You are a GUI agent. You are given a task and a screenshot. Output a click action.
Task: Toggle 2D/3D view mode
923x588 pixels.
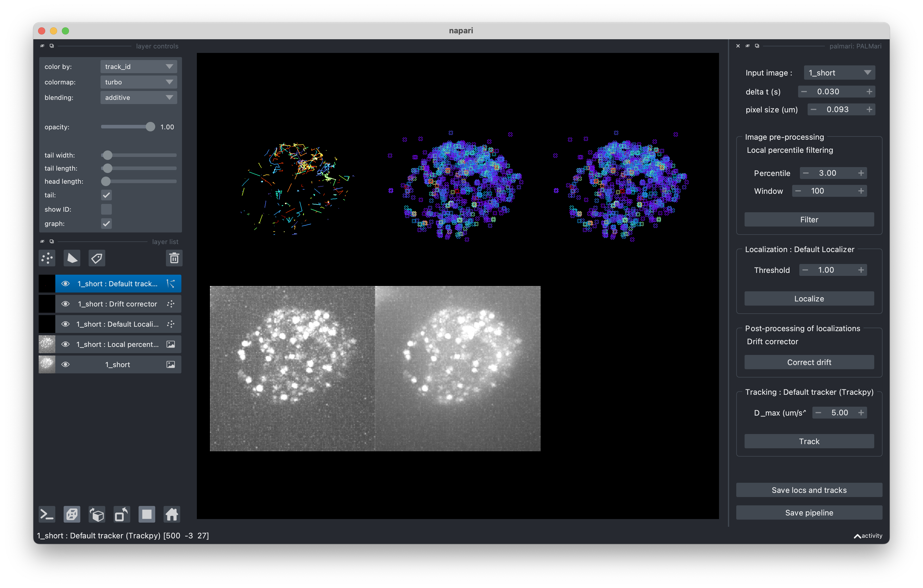click(x=72, y=514)
